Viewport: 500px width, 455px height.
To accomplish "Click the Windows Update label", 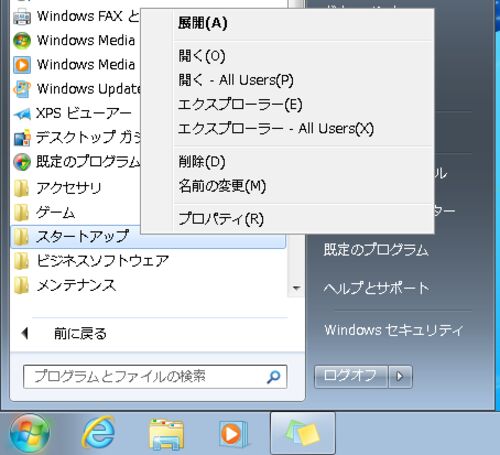I will point(89,89).
